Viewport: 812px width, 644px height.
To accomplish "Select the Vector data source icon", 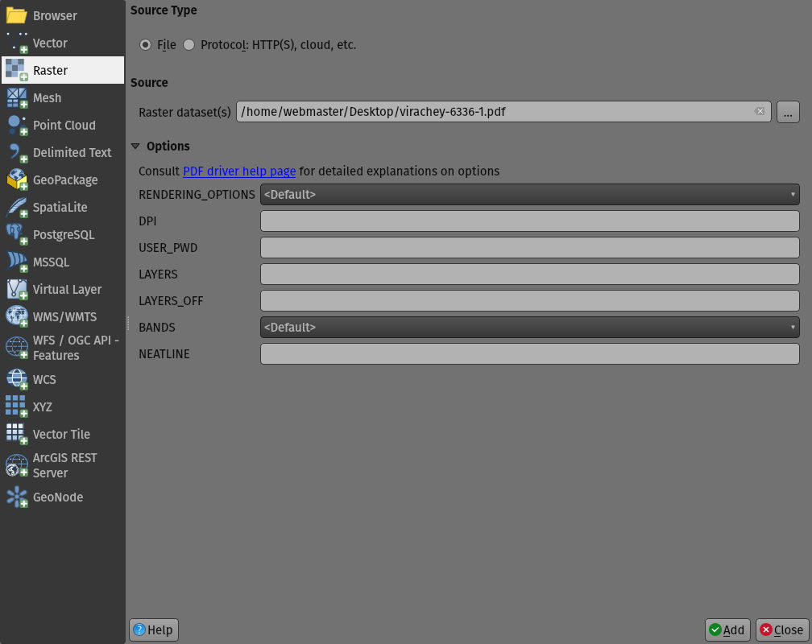I will (17, 43).
